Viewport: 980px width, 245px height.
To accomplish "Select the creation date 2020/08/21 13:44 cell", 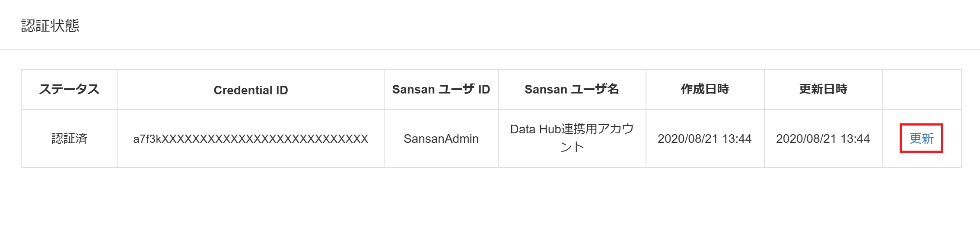I will point(705,139).
